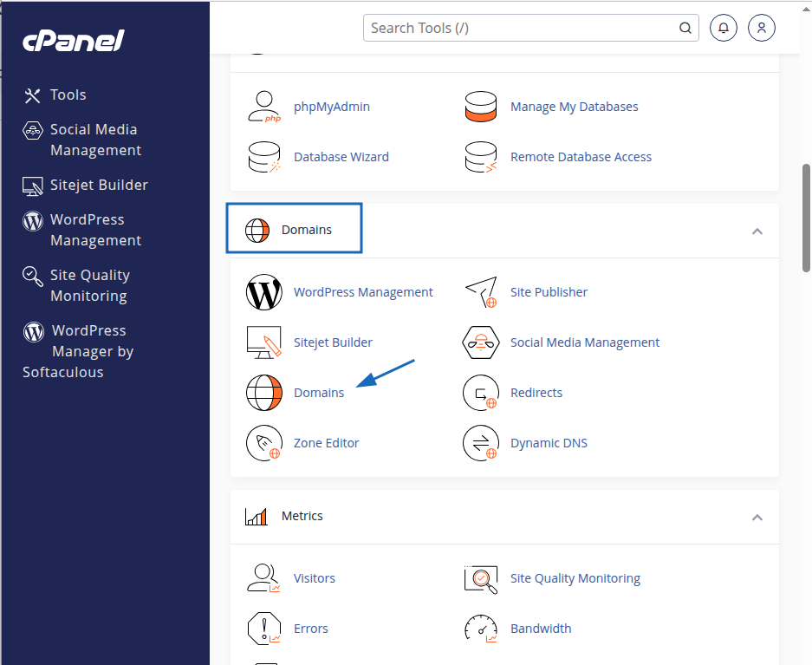This screenshot has height=665, width=812.
Task: Open the Zone Editor icon
Action: [264, 443]
